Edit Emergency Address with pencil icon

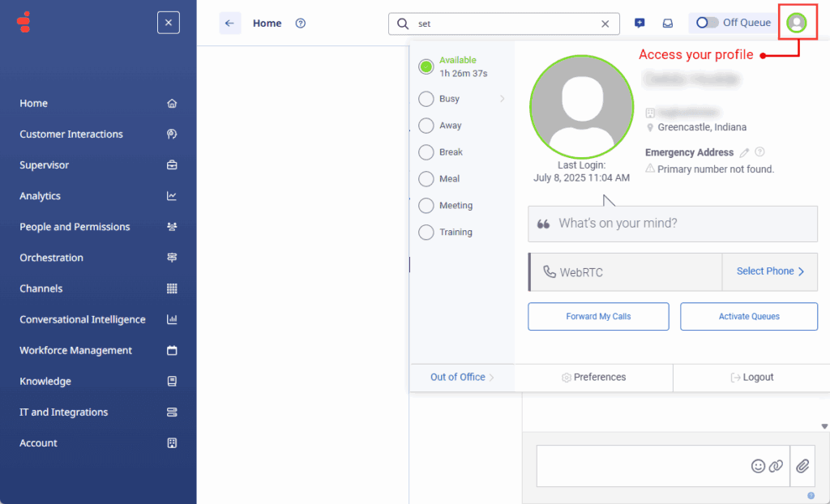[744, 152]
